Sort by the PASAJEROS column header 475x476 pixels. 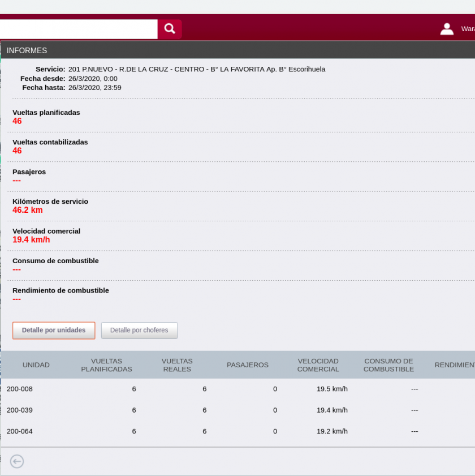click(248, 365)
